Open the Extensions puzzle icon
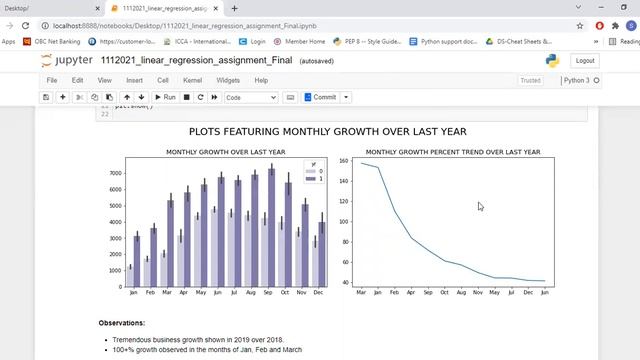This screenshot has height=360, width=640. click(x=615, y=26)
